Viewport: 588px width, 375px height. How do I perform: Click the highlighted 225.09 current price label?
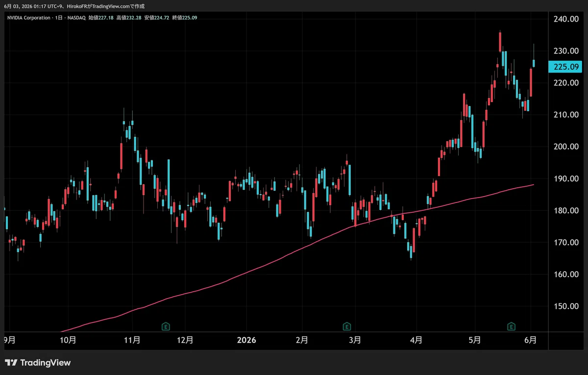click(565, 67)
